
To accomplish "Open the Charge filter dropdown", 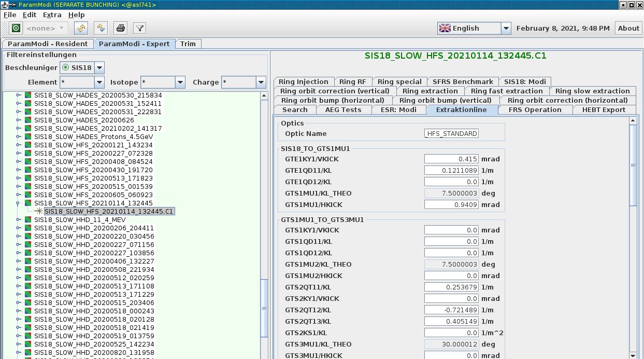I will (x=261, y=82).
